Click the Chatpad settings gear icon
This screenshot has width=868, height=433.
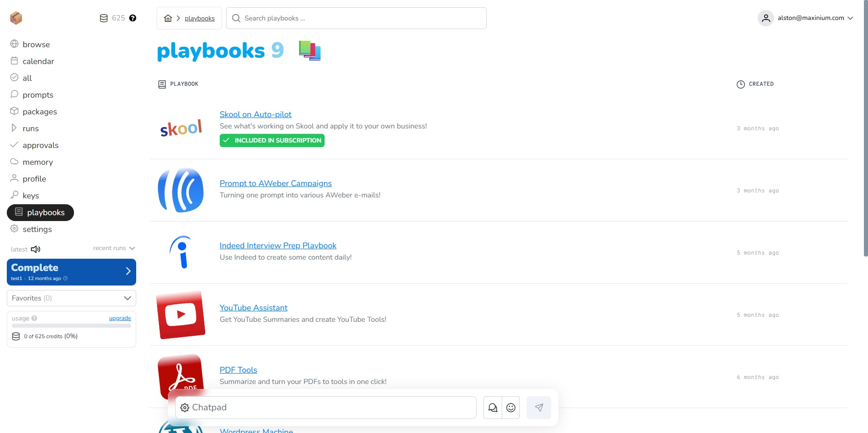click(x=185, y=408)
